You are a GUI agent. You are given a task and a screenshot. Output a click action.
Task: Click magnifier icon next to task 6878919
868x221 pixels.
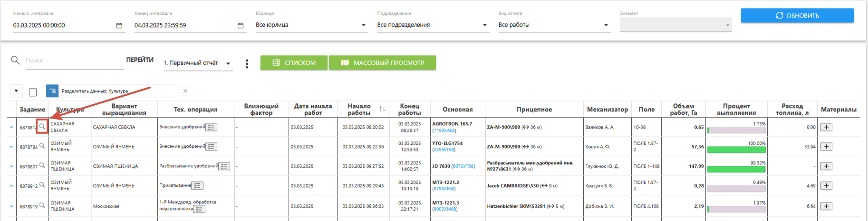point(42,206)
